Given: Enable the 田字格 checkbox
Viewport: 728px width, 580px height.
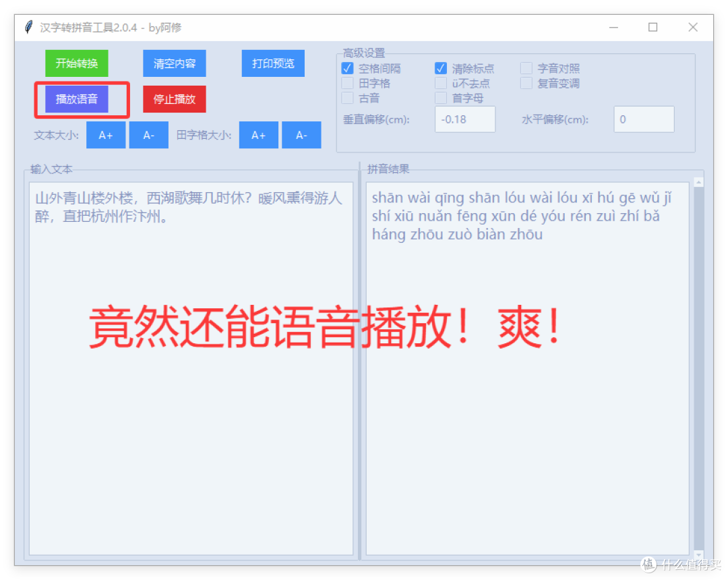Looking at the screenshot, I should (x=347, y=84).
